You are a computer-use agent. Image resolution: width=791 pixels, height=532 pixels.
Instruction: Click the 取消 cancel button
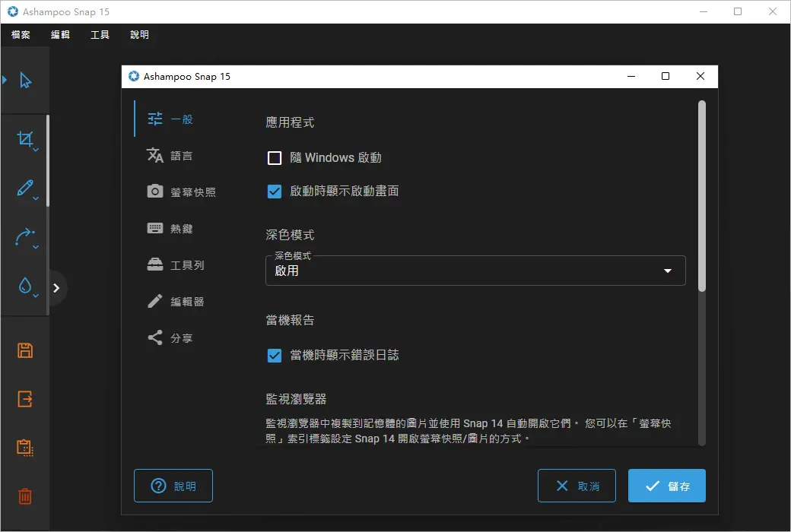[x=577, y=486]
